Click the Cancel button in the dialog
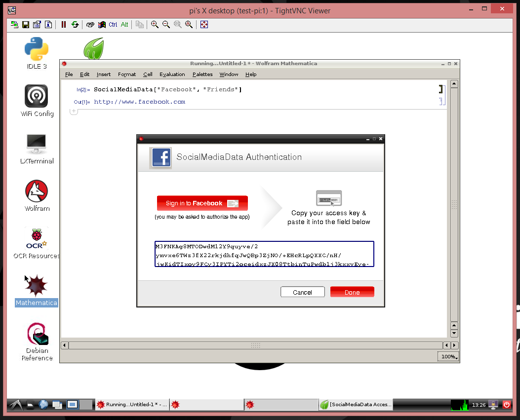The image size is (520, 420). tap(302, 292)
